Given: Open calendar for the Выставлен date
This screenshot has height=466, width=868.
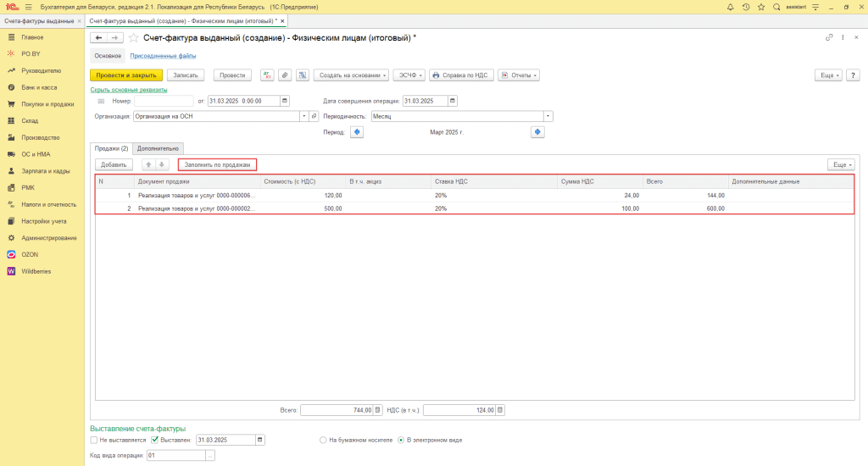Looking at the screenshot, I should click(x=259, y=440).
